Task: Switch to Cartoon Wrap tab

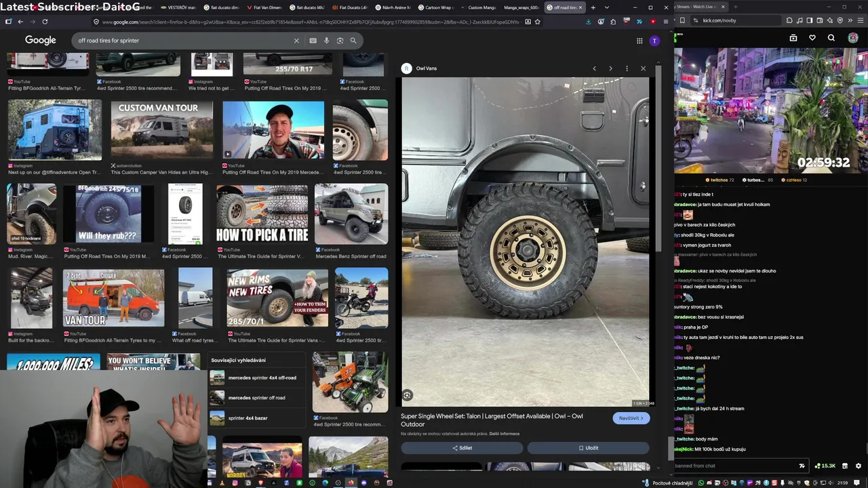Action: 436,7
